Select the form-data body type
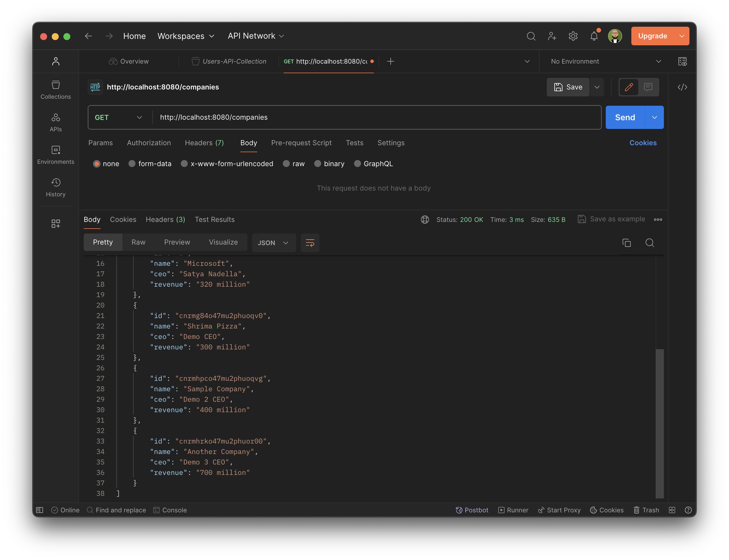Screen dimensions: 729x560 point(150,164)
